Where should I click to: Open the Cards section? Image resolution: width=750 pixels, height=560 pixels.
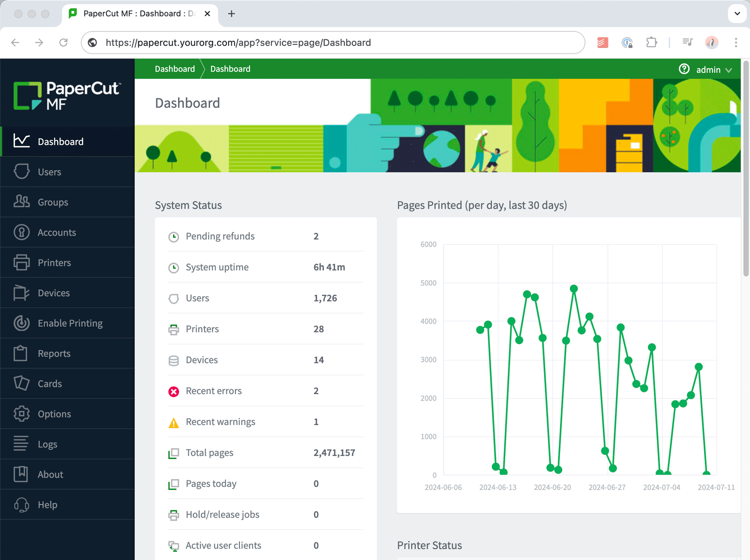(67, 383)
